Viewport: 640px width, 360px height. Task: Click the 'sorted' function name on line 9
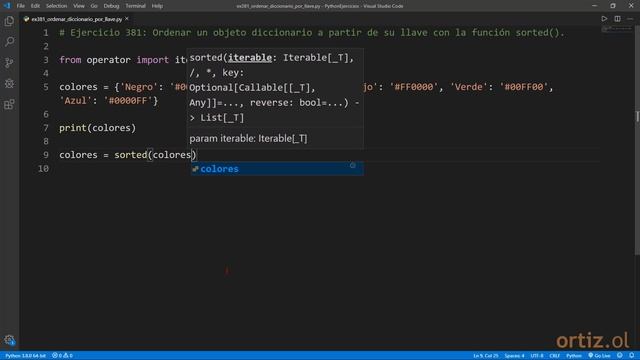pos(131,155)
